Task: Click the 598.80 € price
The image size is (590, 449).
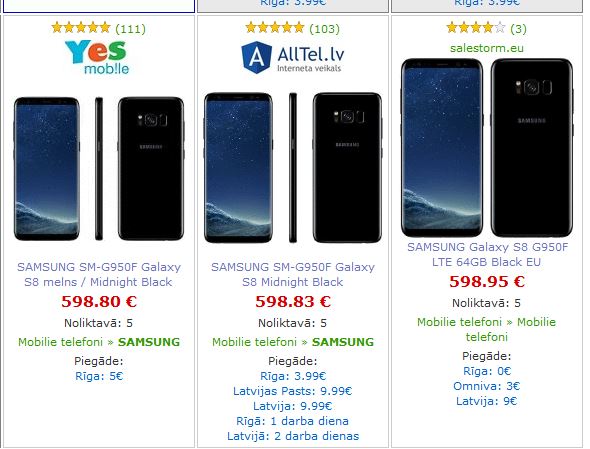Action: click(99, 301)
